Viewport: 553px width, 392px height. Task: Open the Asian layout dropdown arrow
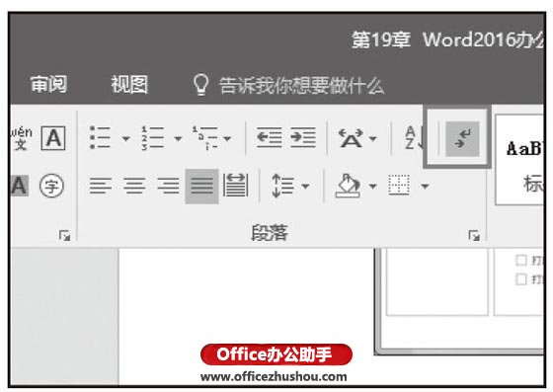click(373, 138)
